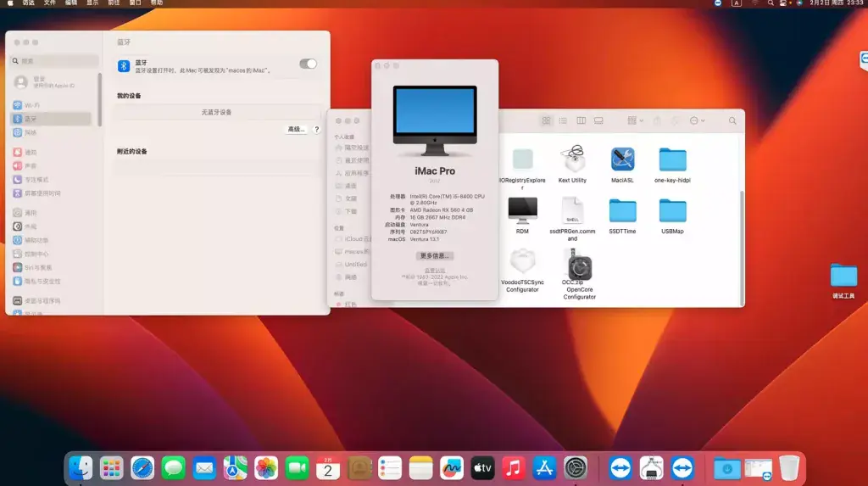This screenshot has width=868, height=486.
Task: Open the 前往 Go menu
Action: (114, 3)
